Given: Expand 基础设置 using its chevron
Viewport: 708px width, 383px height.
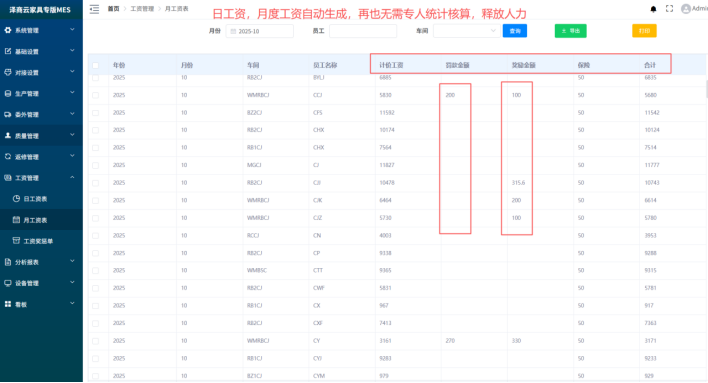Looking at the screenshot, I should click(72, 51).
